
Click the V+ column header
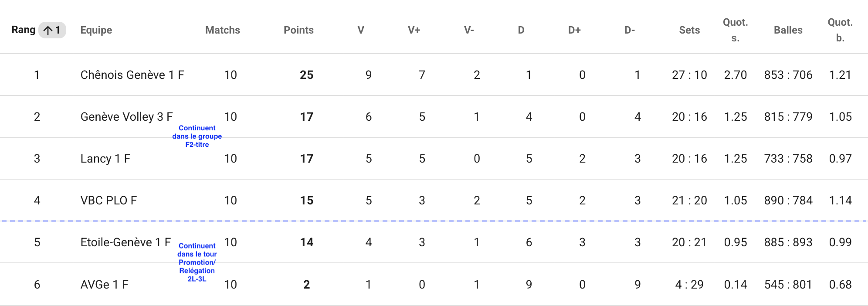pos(414,30)
